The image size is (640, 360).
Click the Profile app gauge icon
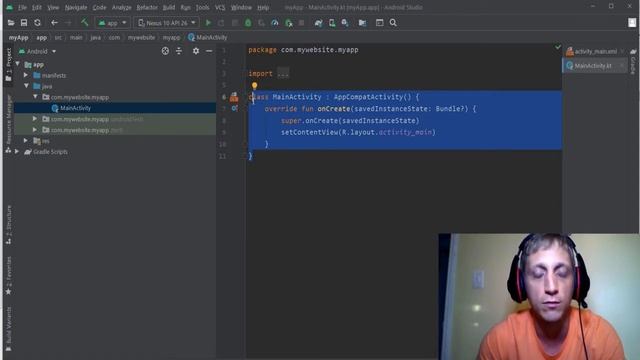(275, 23)
